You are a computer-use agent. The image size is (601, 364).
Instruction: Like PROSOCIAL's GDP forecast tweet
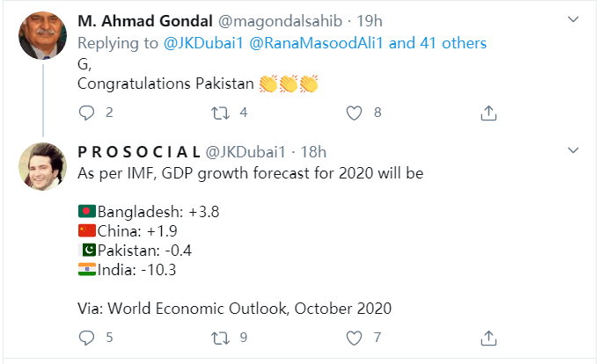point(355,337)
